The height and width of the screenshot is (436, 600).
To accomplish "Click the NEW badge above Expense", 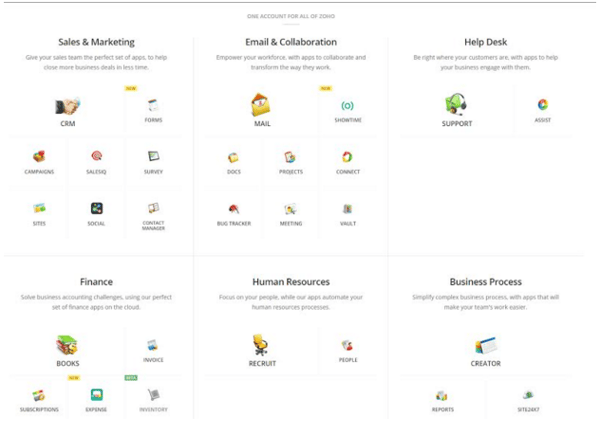I will tap(73, 378).
